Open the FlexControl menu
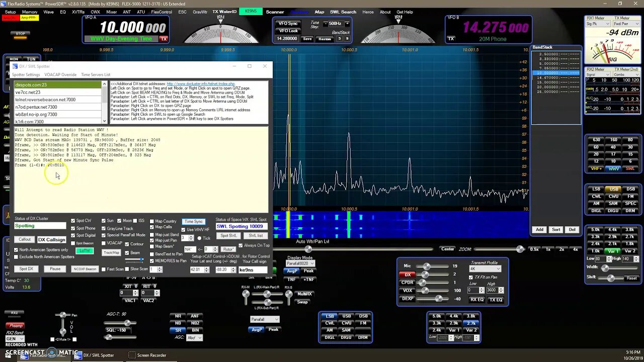The width and height of the screenshot is (644, 362). (x=162, y=12)
